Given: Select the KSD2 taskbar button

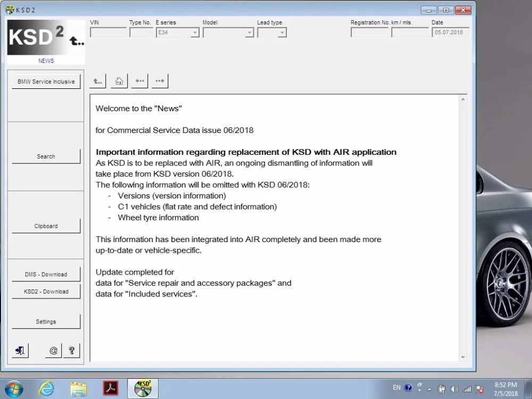Looking at the screenshot, I should point(143,389).
